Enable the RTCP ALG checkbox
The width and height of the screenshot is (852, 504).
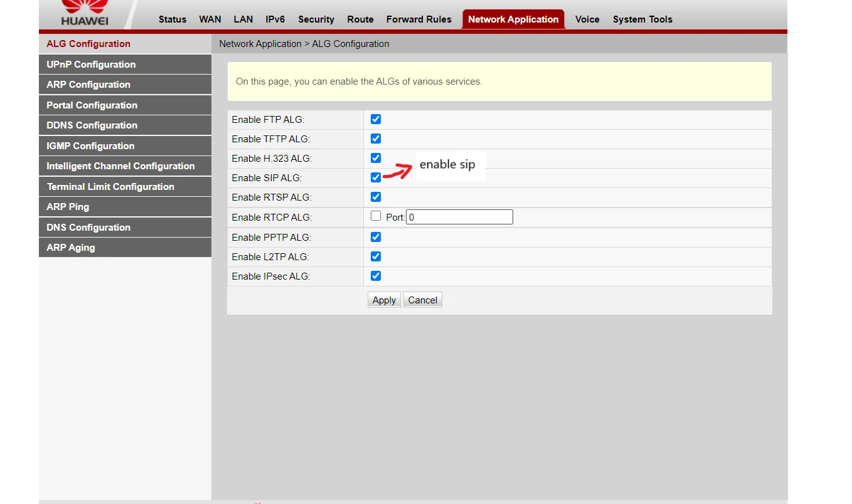pos(376,216)
